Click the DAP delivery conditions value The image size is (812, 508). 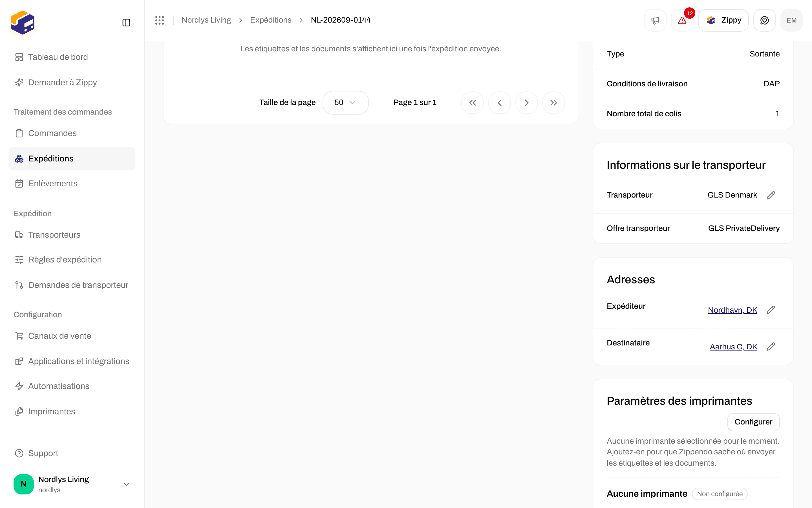(771, 84)
